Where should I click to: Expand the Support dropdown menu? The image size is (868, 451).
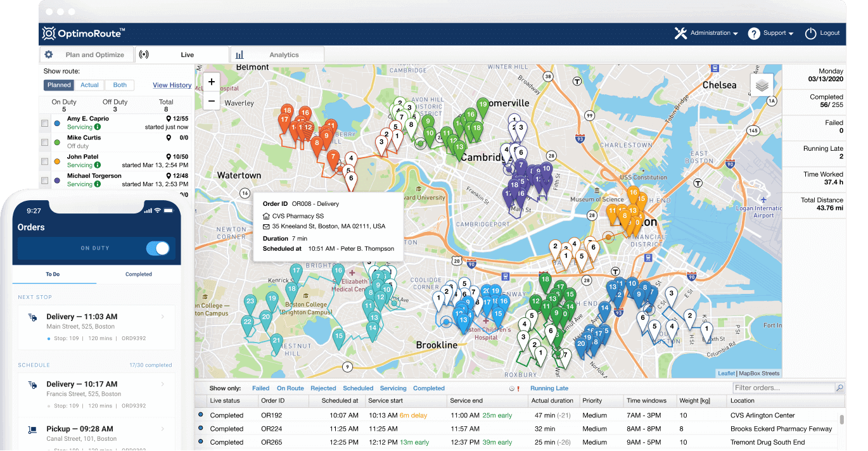point(779,34)
